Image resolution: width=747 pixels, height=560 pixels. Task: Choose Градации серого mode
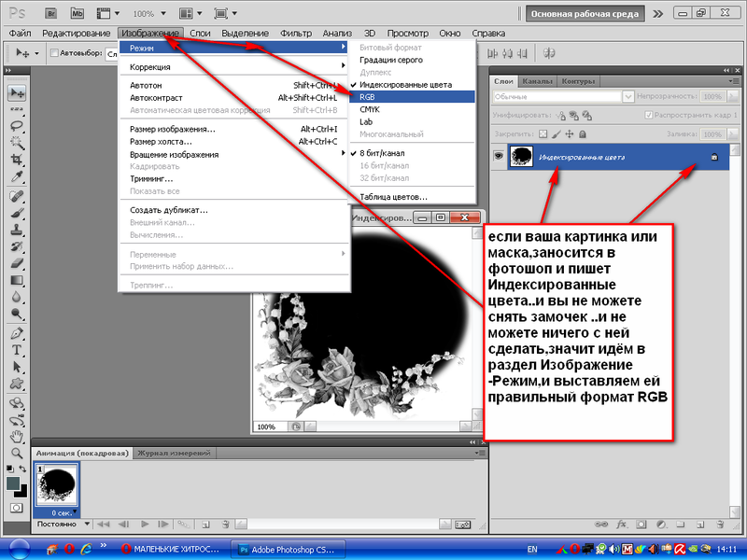(412, 60)
